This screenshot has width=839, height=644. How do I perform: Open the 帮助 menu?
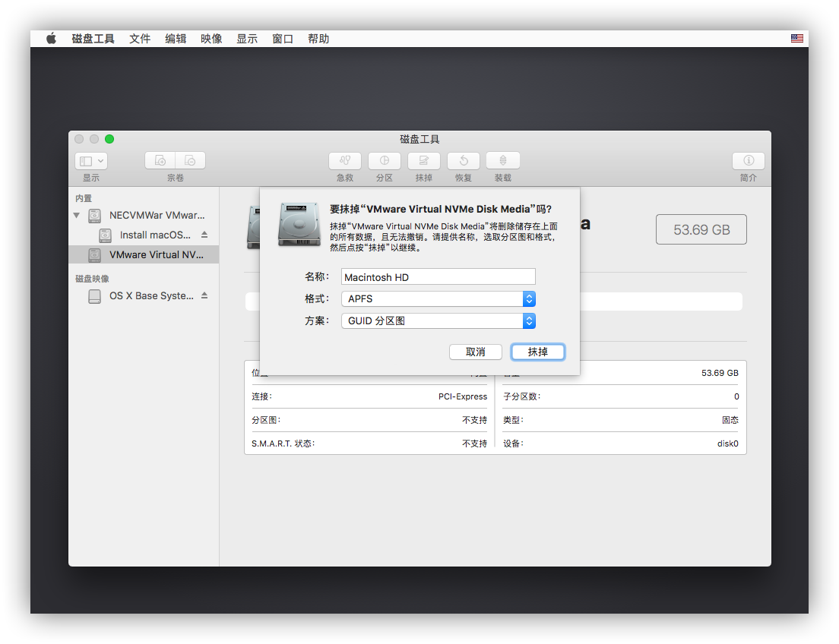point(318,39)
